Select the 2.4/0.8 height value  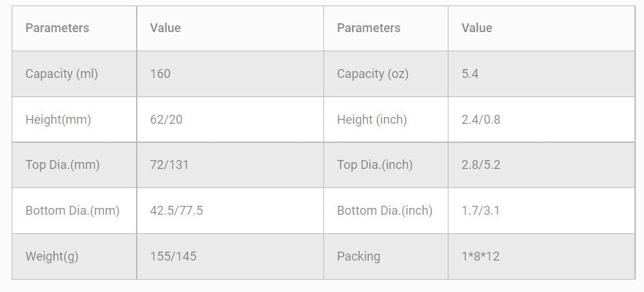[481, 120]
